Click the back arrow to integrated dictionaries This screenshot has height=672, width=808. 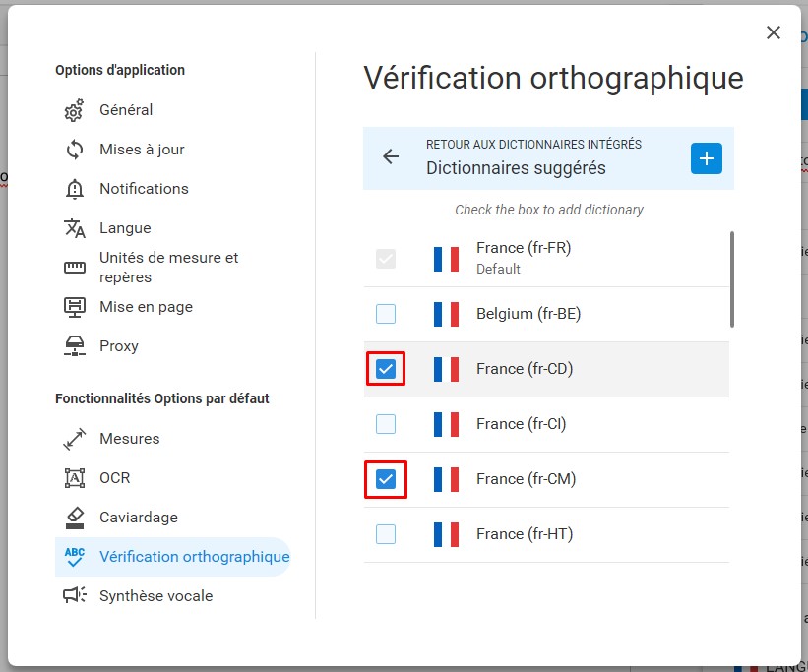(x=391, y=156)
